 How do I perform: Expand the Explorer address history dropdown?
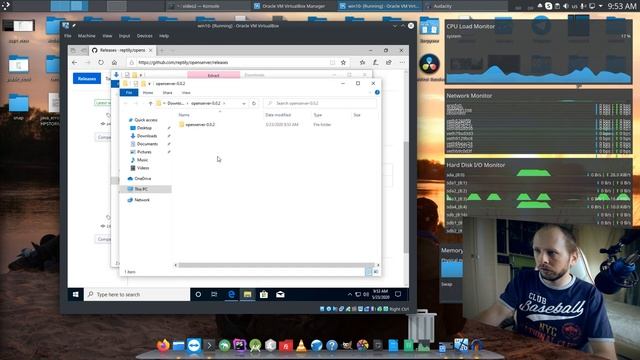click(244, 104)
